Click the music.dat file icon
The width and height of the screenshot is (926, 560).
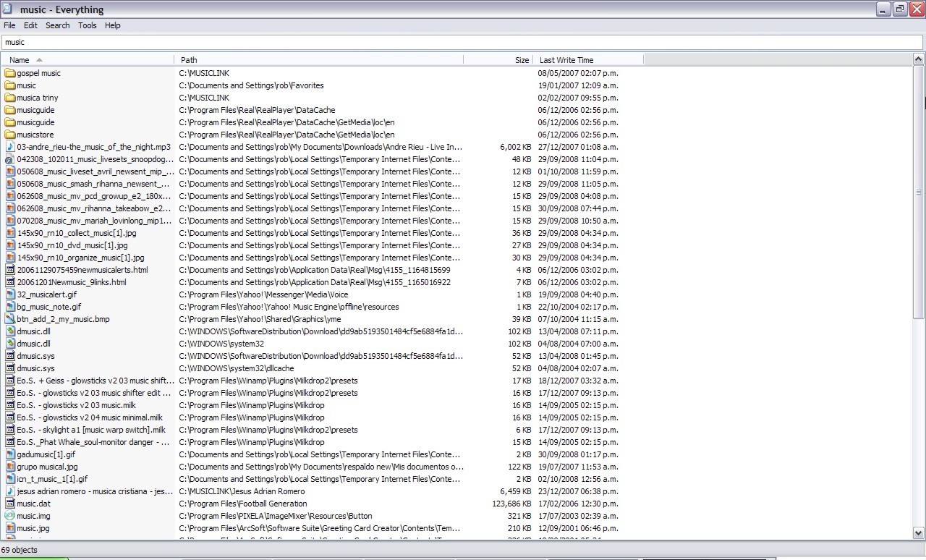click(x=10, y=504)
